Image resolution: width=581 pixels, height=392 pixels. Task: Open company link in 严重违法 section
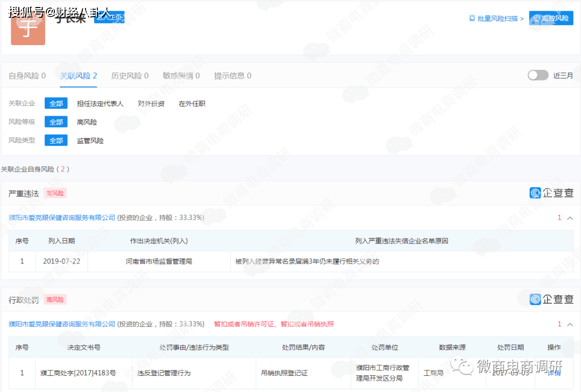tap(62, 218)
